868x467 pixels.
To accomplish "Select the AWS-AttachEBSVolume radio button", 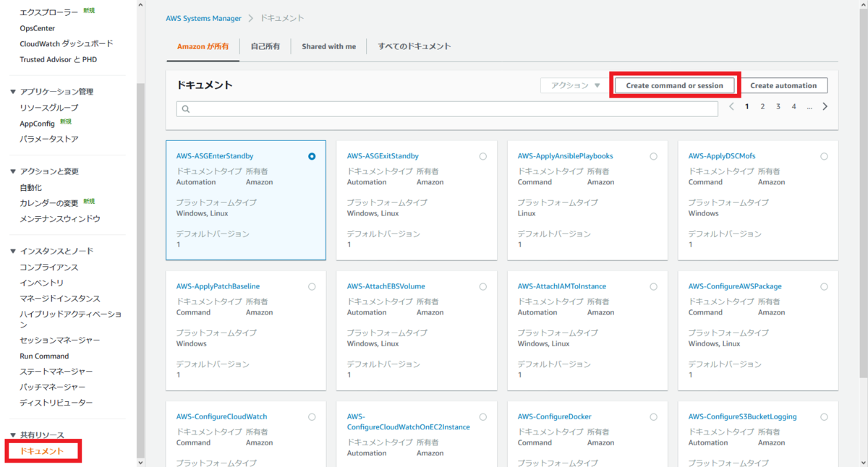I will tap(482, 286).
